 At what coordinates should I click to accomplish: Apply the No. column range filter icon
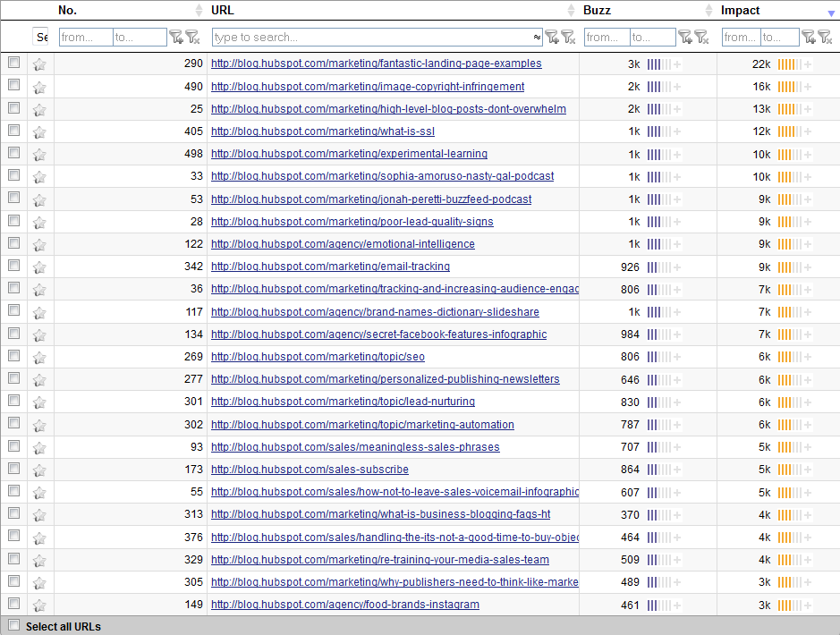click(176, 37)
